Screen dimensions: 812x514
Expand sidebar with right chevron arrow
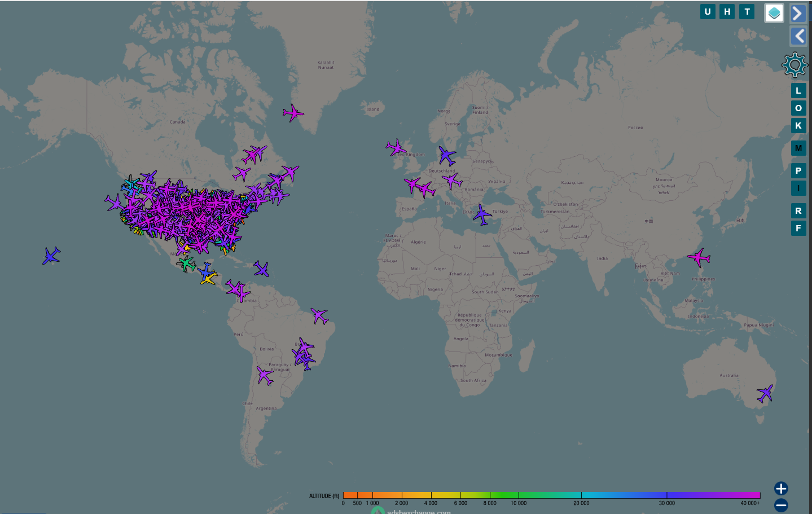797,13
